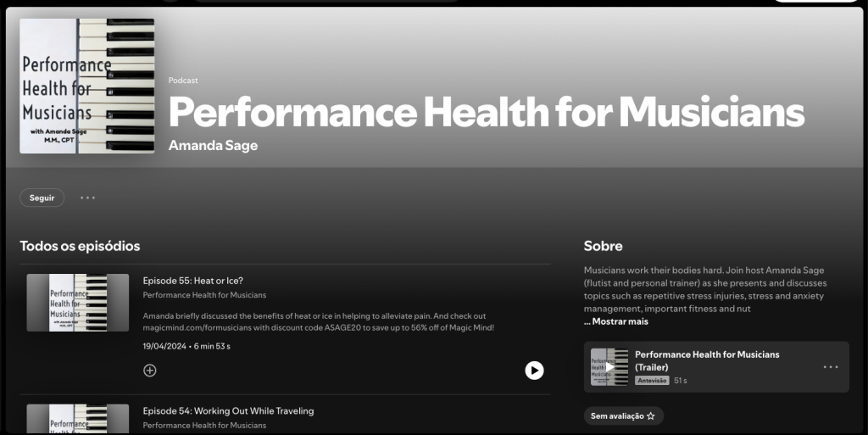
Task: Open the Amanda Sage author link
Action: coord(213,145)
